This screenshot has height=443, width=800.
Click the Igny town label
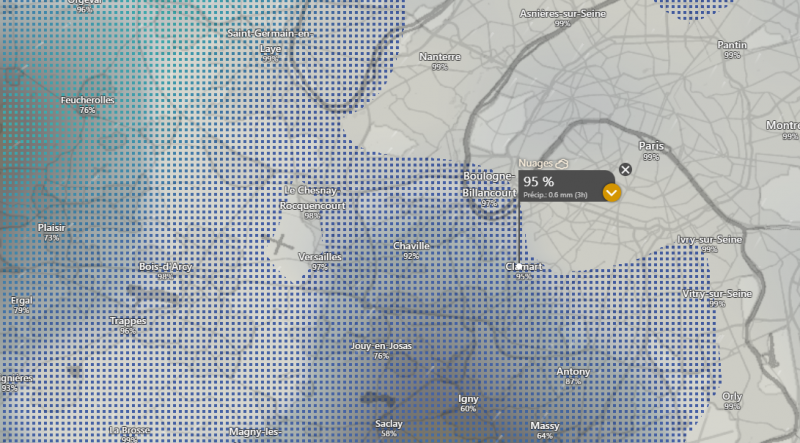point(468,399)
